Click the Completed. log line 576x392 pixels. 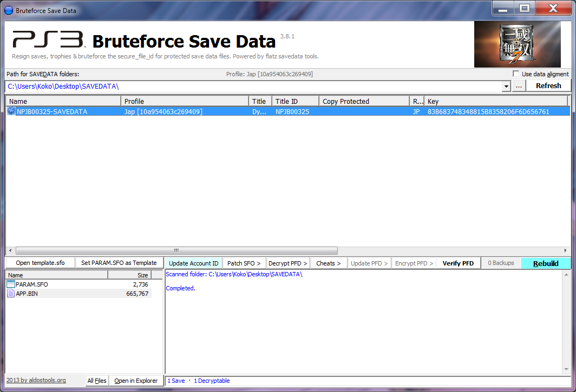pos(181,288)
